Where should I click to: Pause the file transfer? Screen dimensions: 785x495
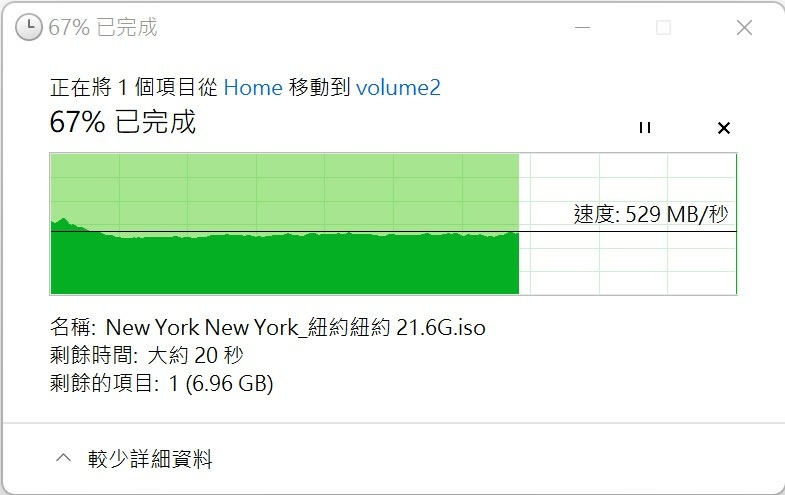pos(645,128)
